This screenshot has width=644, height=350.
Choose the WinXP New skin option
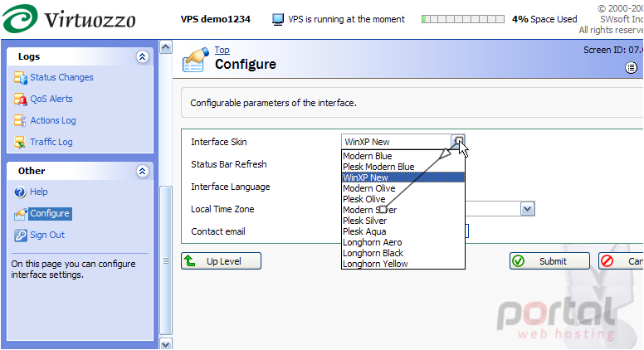tap(402, 177)
